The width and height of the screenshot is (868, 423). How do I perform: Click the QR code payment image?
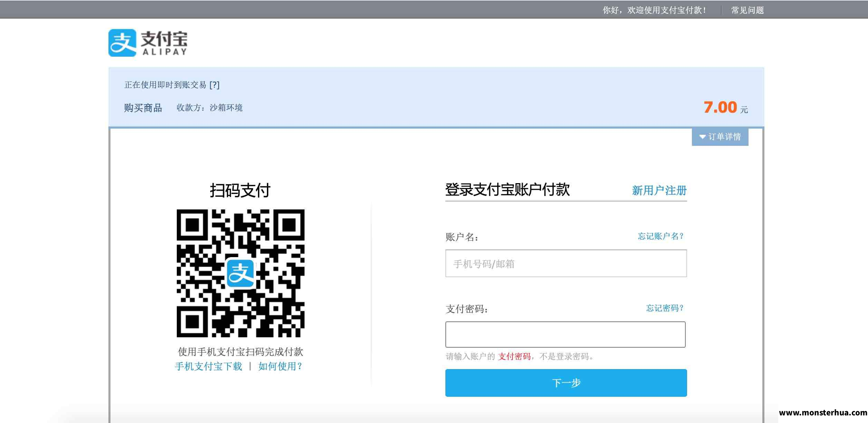pos(241,273)
